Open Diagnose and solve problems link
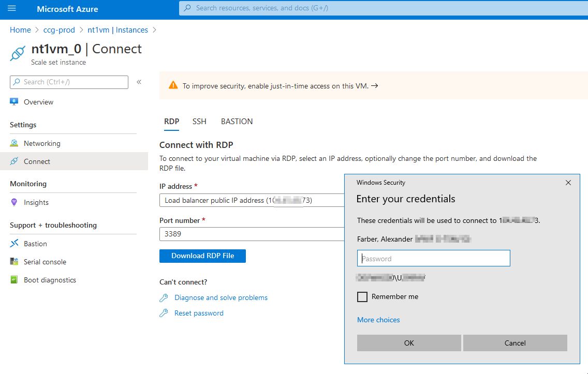Image resolution: width=588 pixels, height=374 pixels. [221, 297]
